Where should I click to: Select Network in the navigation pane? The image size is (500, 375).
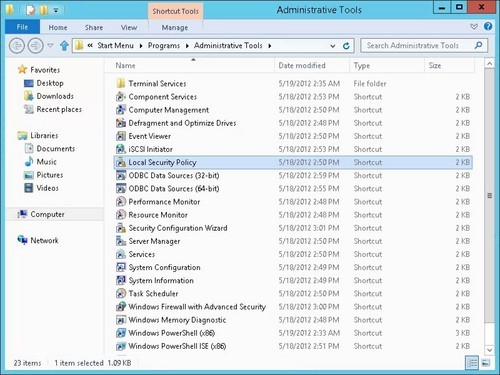(38, 240)
